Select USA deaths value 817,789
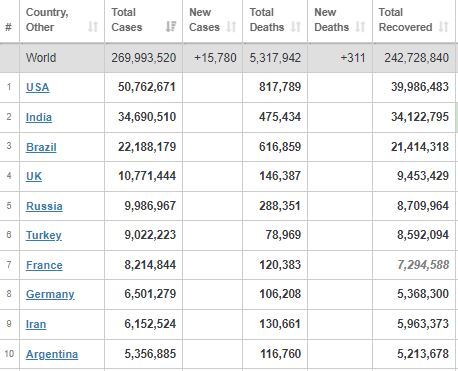Viewport: 458px width, 371px height. tap(280, 87)
